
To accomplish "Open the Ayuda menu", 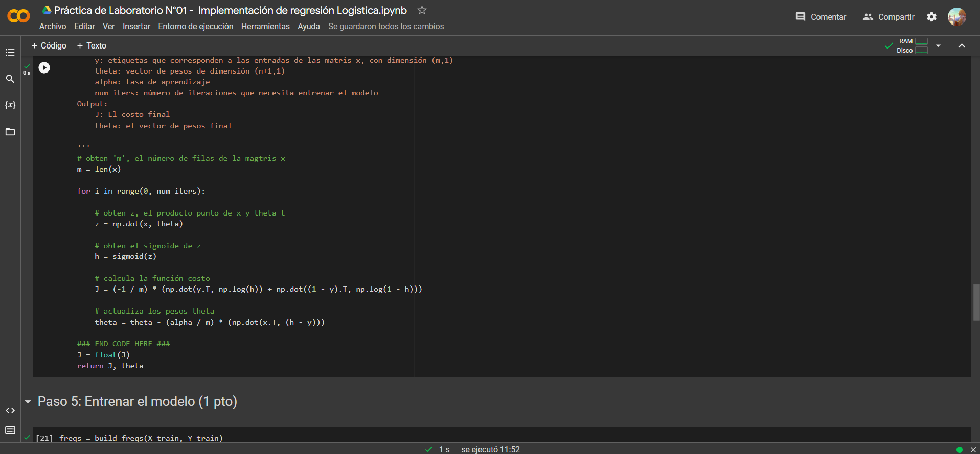I will click(309, 26).
